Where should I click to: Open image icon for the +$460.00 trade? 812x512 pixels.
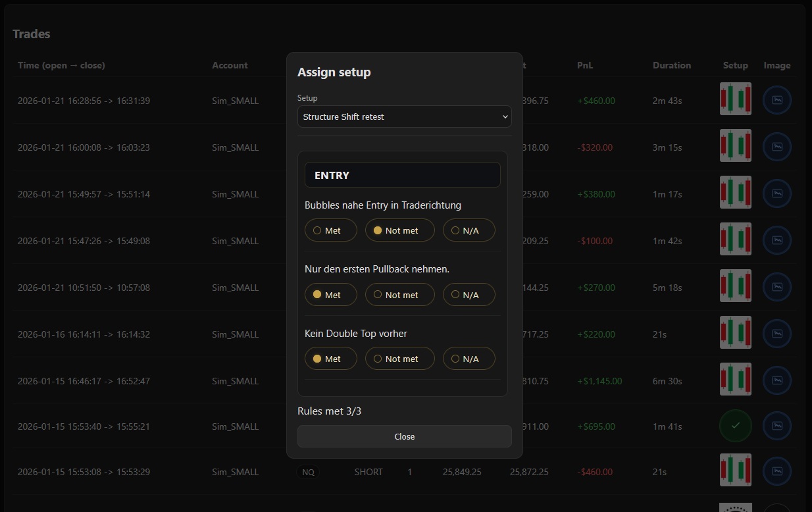(x=776, y=100)
